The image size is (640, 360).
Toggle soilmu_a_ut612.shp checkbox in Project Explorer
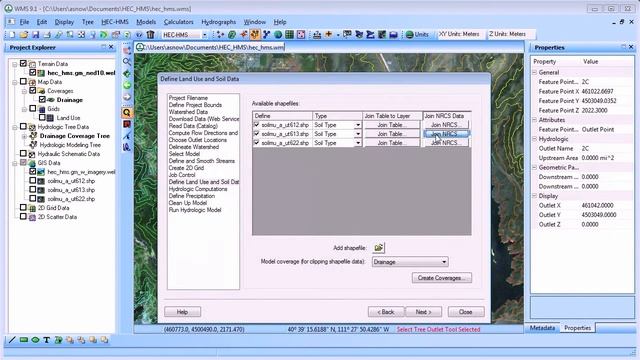coord(33,180)
